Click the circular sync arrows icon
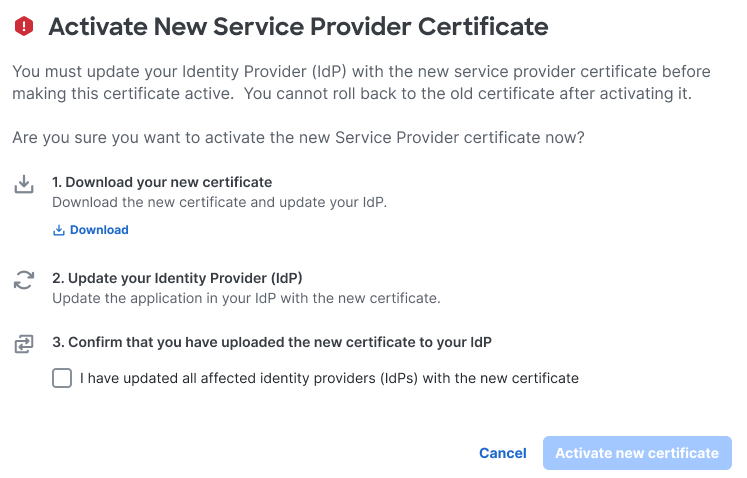This screenshot has height=478, width=747. pos(24,280)
